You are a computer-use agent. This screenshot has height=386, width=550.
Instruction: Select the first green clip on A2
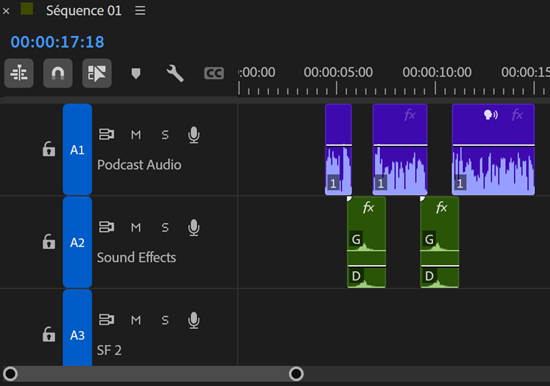(x=367, y=242)
